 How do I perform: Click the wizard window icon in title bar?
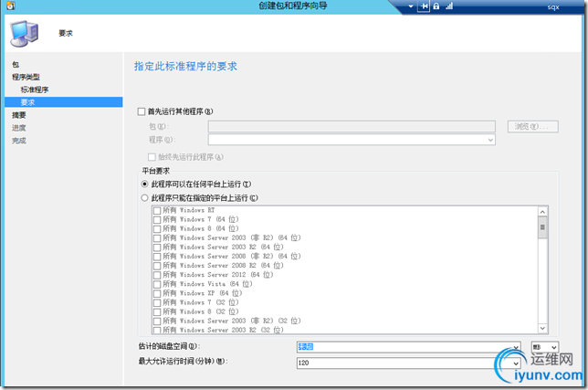pyautogui.click(x=11, y=6)
